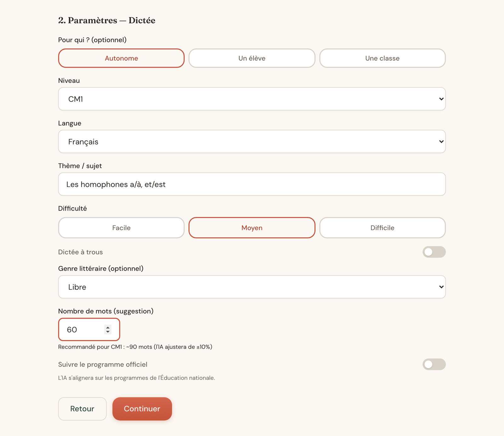Click the Thème / sujet label
Image resolution: width=504 pixels, height=436 pixels.
pyautogui.click(x=80, y=166)
